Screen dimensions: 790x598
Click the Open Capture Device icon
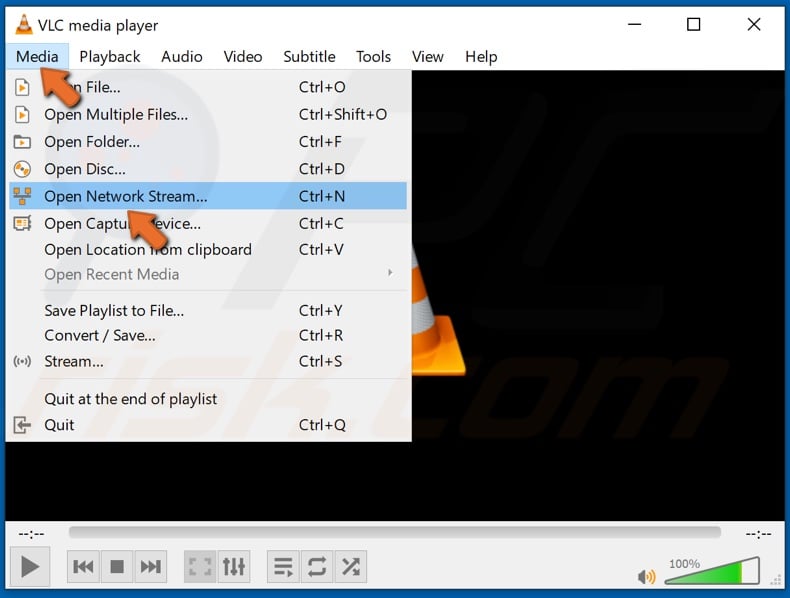[22, 223]
